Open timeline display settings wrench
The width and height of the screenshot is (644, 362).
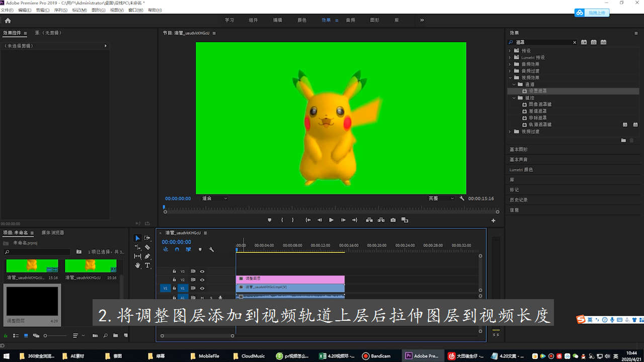click(211, 249)
